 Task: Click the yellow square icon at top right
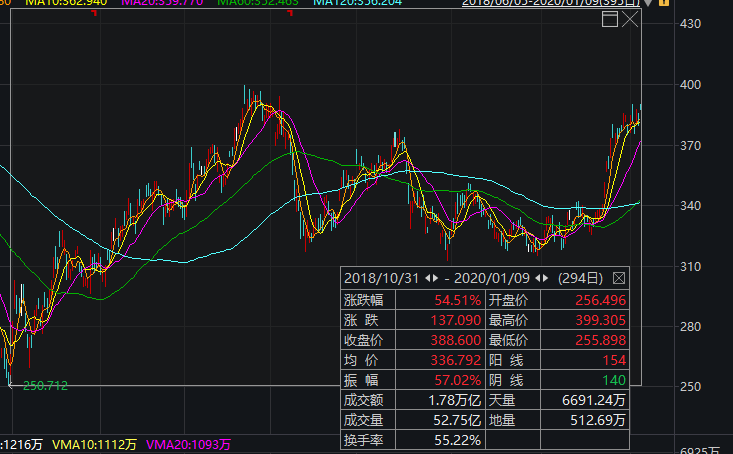coord(664,2)
